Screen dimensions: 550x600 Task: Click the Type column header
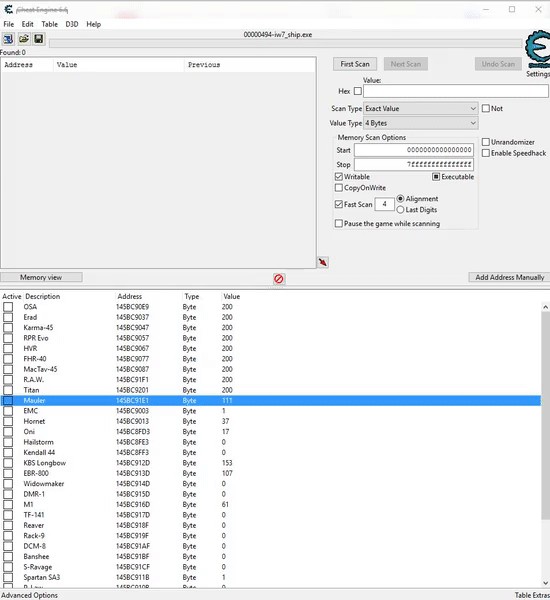coord(191,297)
